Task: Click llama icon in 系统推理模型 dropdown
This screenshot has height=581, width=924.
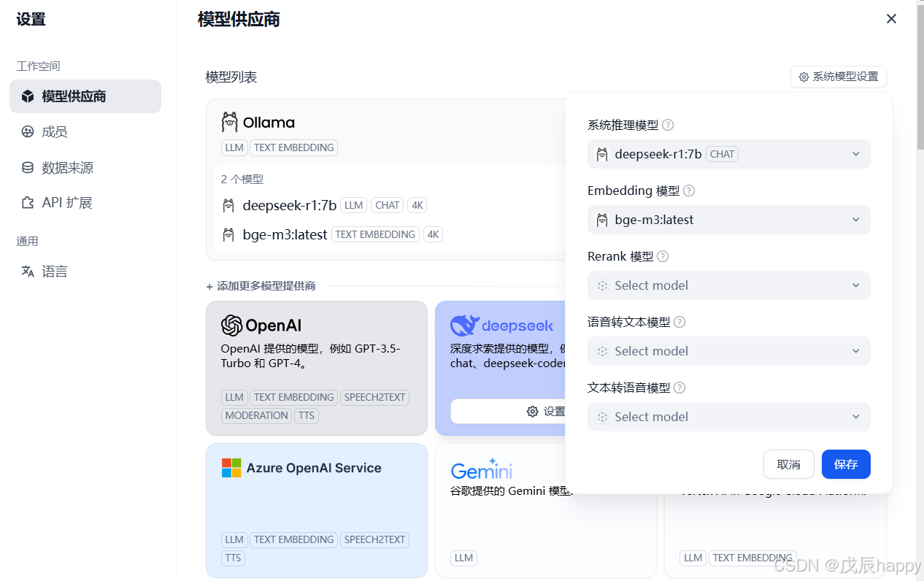Action: (602, 154)
